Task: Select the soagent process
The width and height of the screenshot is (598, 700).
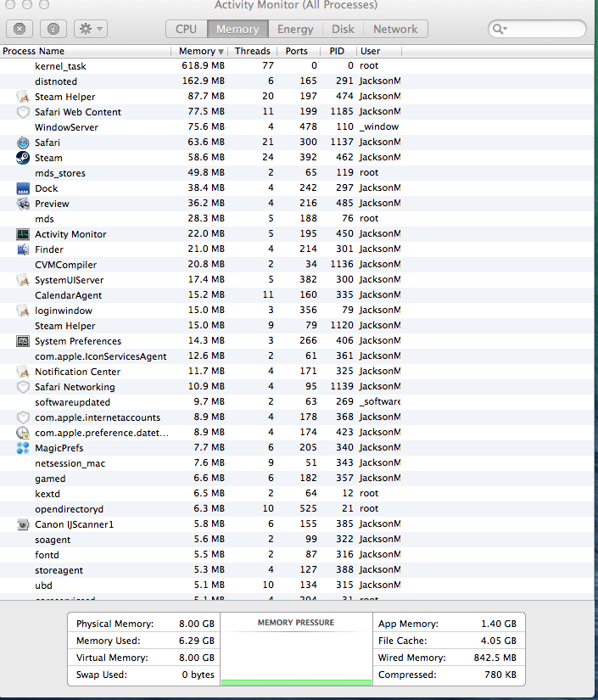Action: pos(299,540)
